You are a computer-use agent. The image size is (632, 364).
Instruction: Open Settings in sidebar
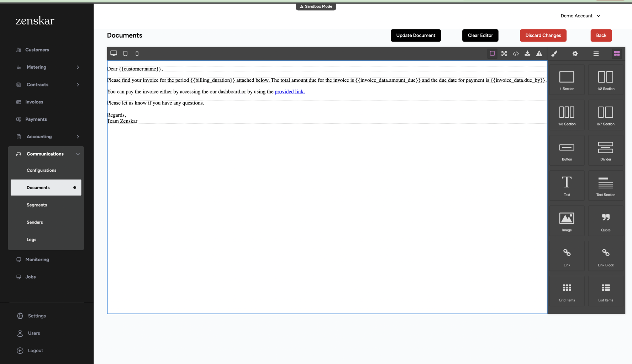(37, 316)
